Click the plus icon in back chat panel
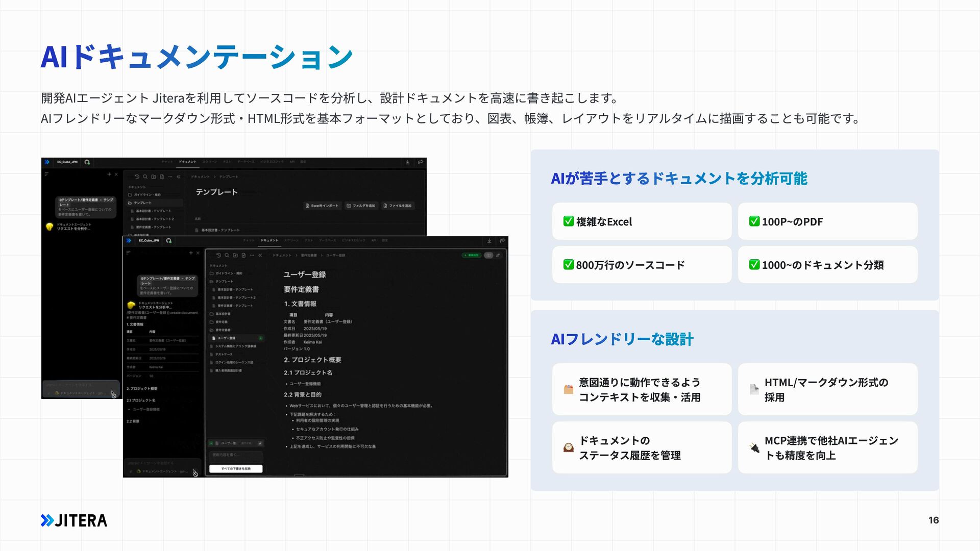Viewport: 980px width, 551px height. pos(109,174)
